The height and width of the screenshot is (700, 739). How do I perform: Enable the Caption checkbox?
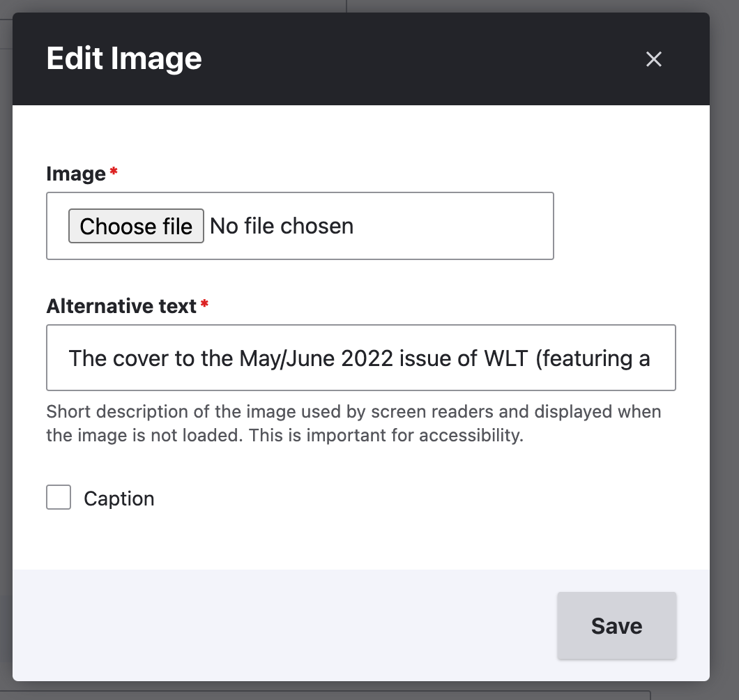coord(59,497)
